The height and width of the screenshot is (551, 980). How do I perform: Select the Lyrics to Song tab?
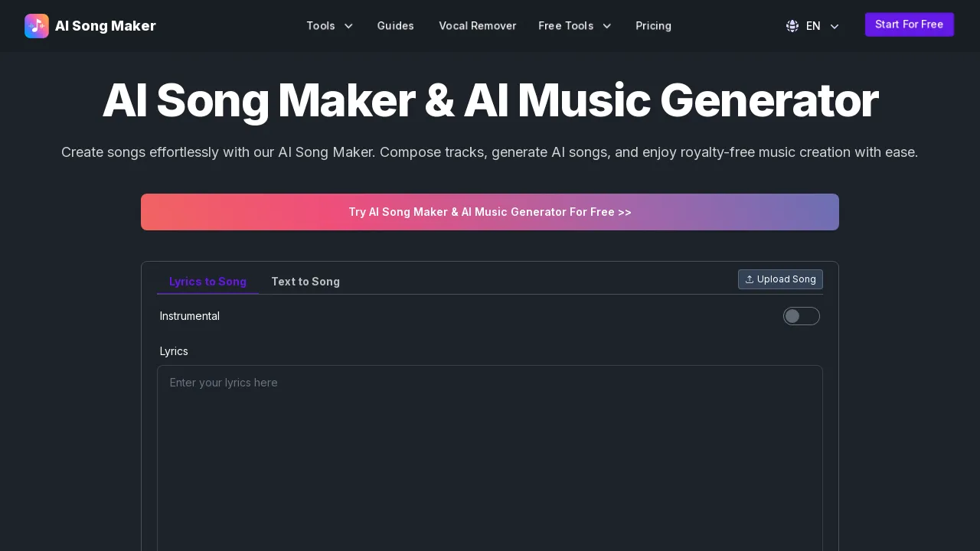click(x=207, y=282)
